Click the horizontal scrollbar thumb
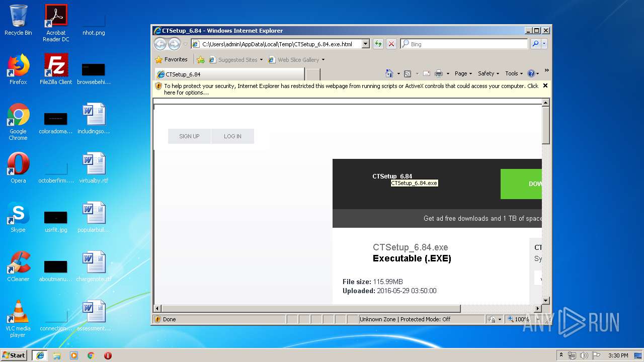Screen dimensions: 644x362 click(311, 308)
